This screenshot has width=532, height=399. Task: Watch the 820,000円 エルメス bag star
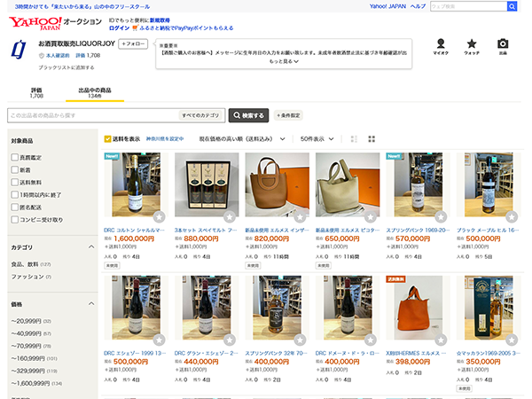pos(301,216)
